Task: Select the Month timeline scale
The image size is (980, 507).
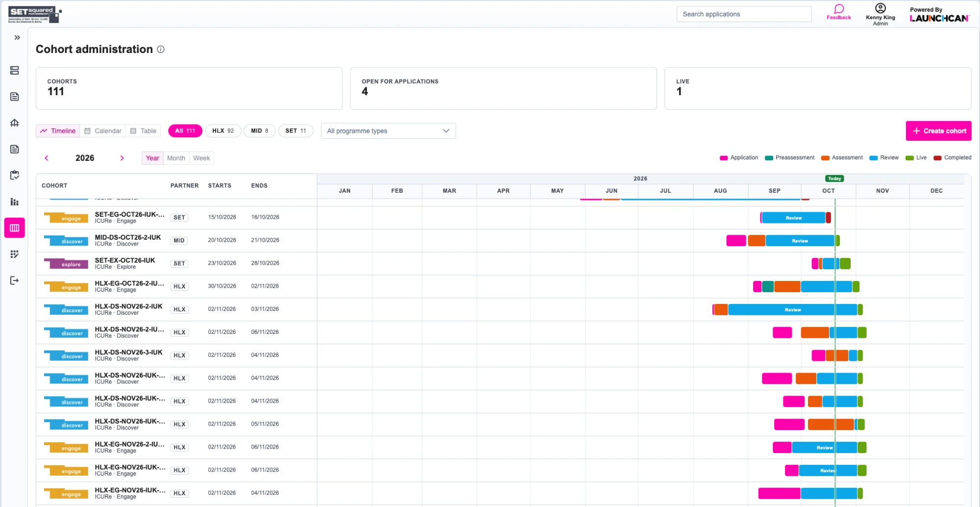Action: click(x=176, y=158)
